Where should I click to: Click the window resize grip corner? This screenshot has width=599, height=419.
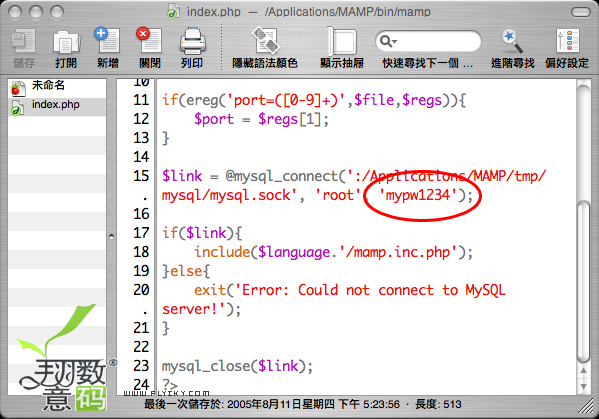click(586, 406)
